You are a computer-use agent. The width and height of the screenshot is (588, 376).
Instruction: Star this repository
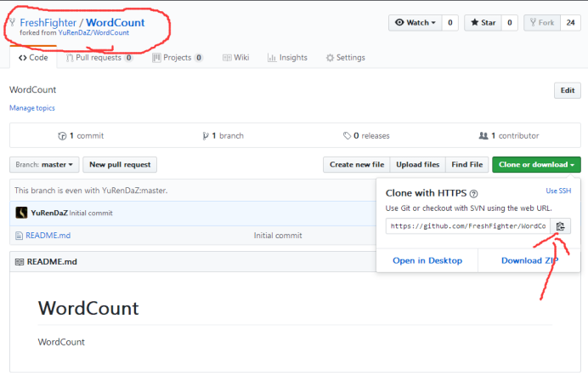click(483, 23)
